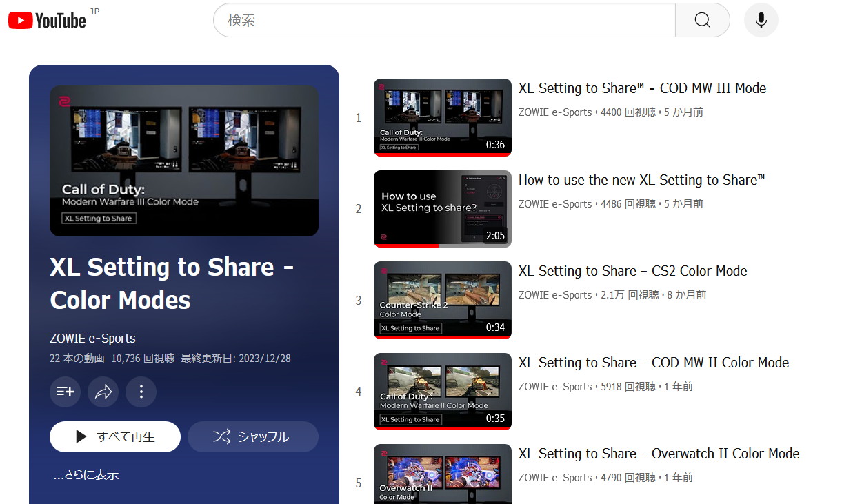Open the playlist three-dot menu

(x=141, y=392)
